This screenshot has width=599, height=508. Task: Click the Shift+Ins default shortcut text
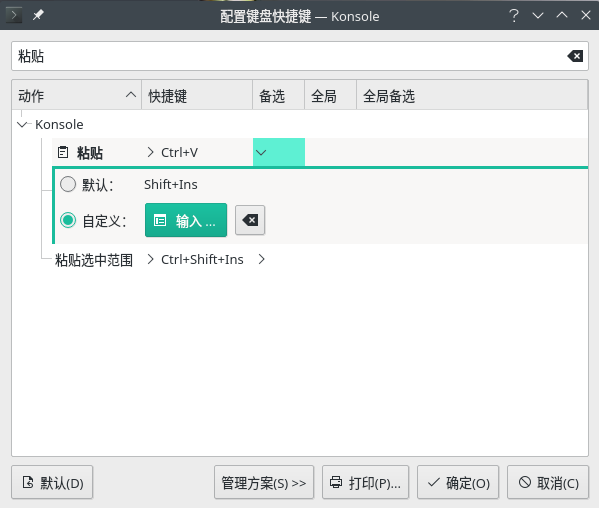[171, 184]
